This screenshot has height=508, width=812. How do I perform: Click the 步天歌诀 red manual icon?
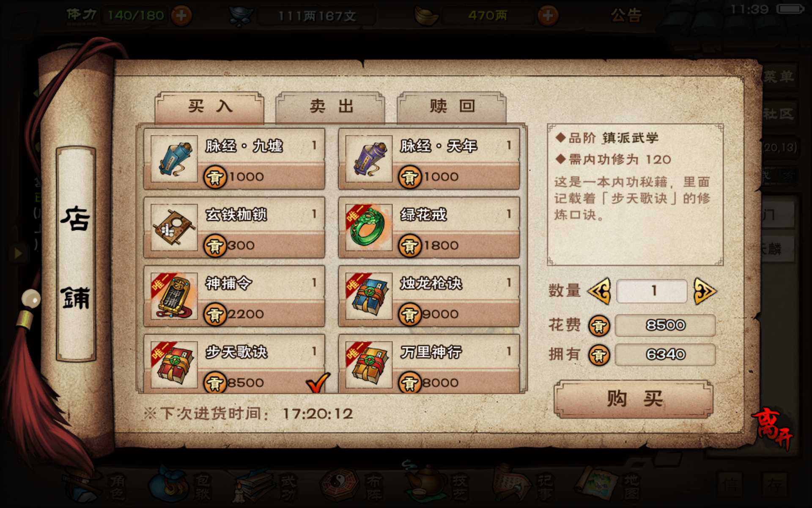pos(174,364)
